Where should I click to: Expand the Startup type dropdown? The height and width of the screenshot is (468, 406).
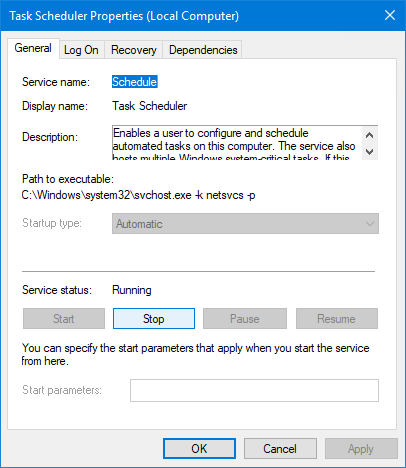tap(245, 224)
